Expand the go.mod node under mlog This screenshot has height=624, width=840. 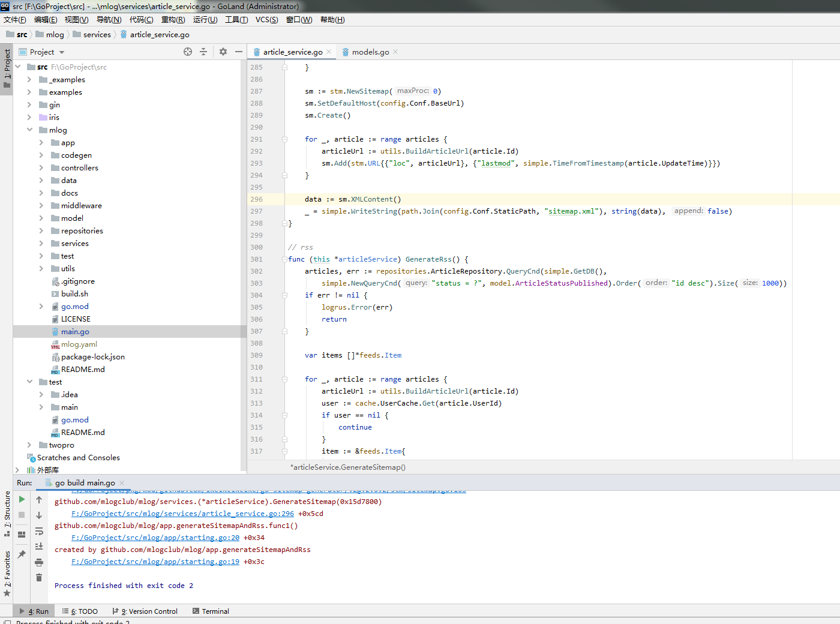tap(41, 307)
